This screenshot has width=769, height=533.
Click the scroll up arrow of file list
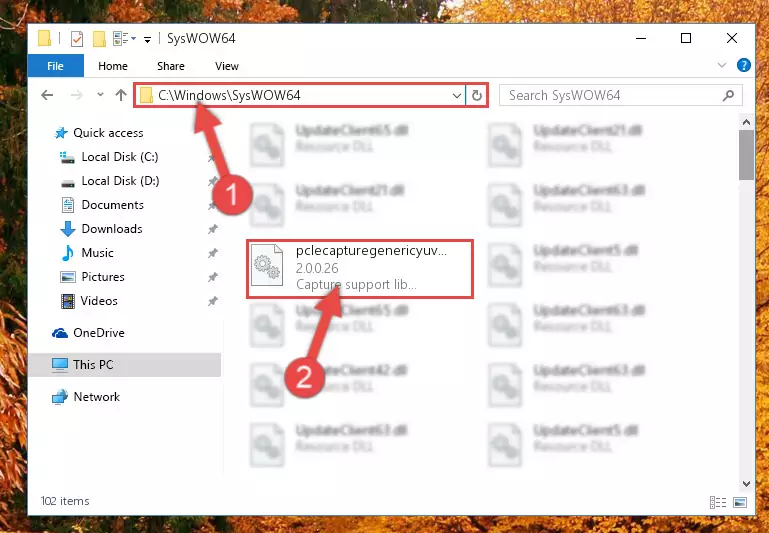(x=746, y=122)
